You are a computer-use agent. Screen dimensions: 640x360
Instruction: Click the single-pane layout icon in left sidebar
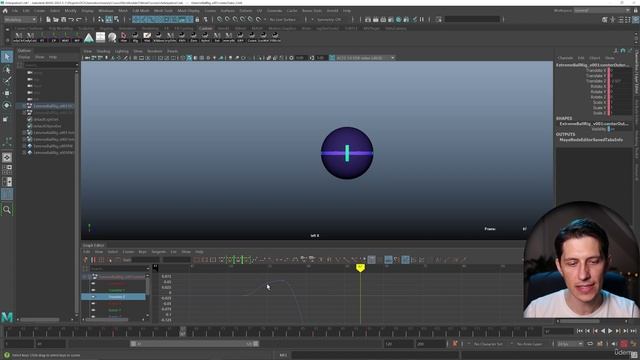(x=7, y=158)
